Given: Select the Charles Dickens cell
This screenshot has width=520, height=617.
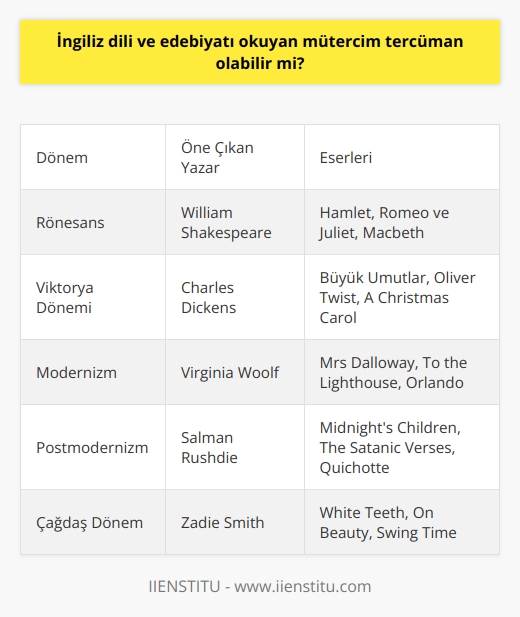Looking at the screenshot, I should tap(235, 297).
